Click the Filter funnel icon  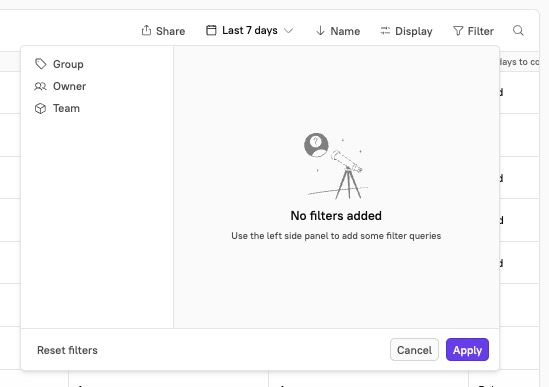[458, 31]
